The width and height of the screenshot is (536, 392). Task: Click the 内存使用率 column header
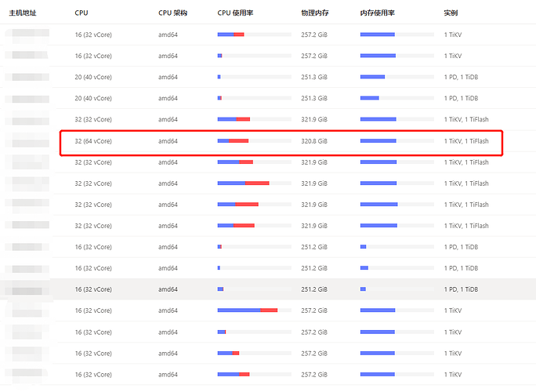click(x=378, y=13)
